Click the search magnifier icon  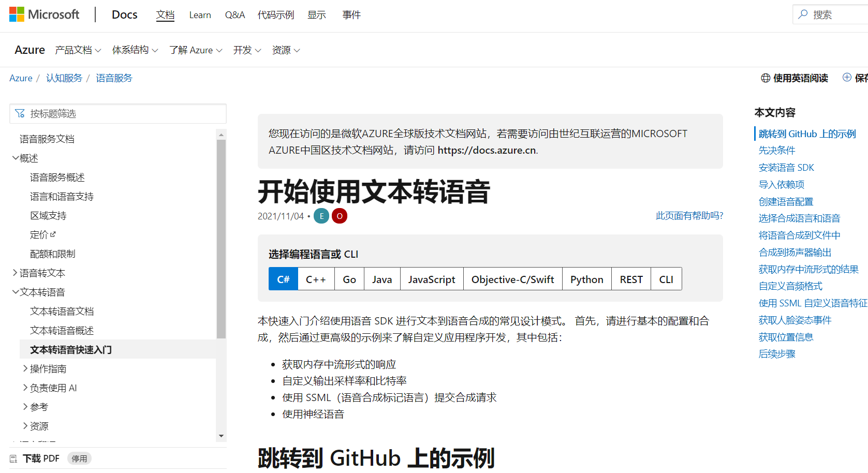[803, 14]
